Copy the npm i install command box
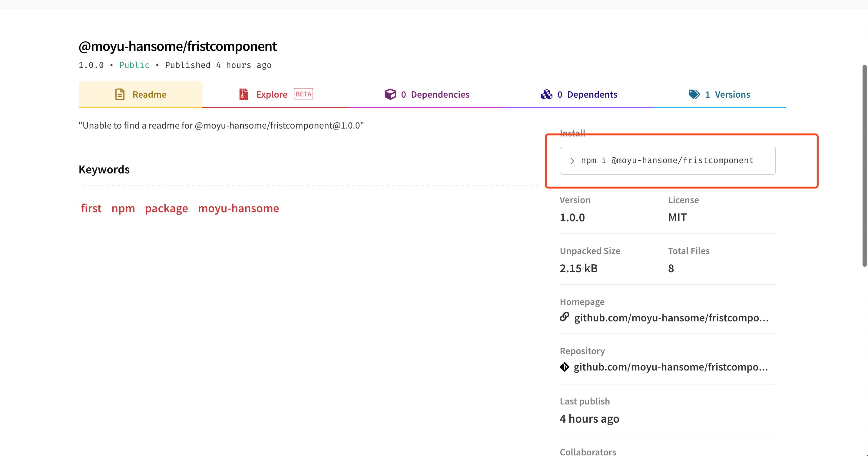The image size is (868, 456). [667, 161]
